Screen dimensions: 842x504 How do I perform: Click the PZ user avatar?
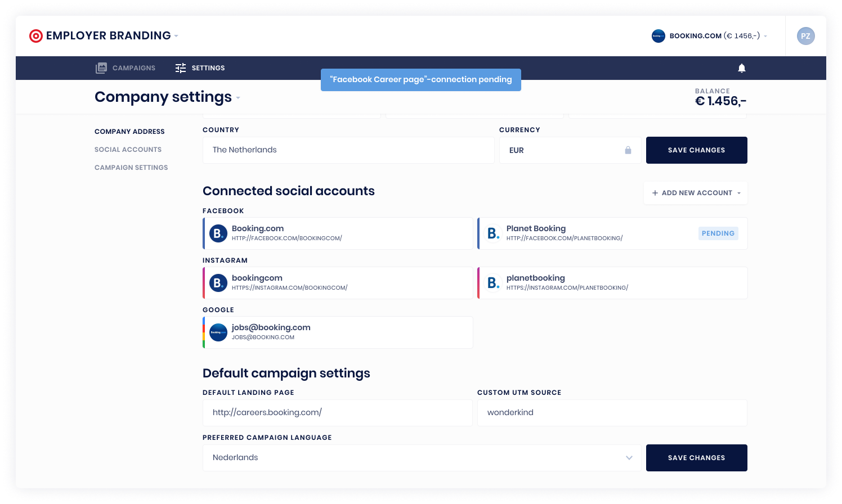pos(805,36)
